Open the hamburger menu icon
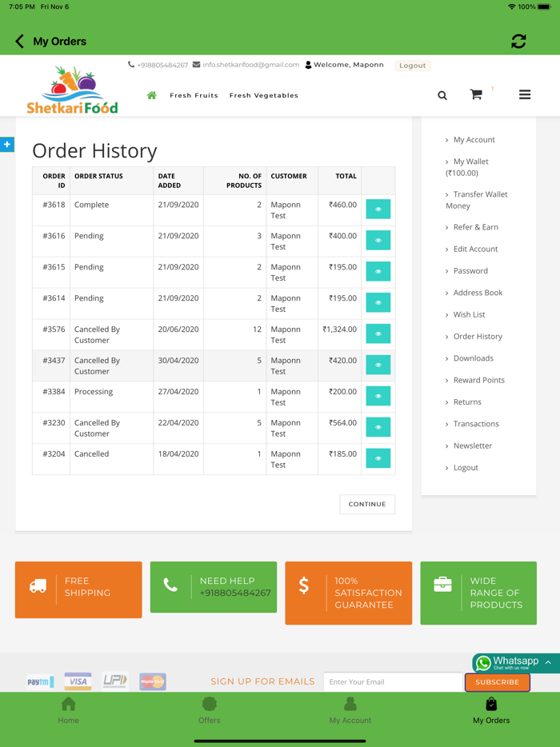 [x=525, y=95]
